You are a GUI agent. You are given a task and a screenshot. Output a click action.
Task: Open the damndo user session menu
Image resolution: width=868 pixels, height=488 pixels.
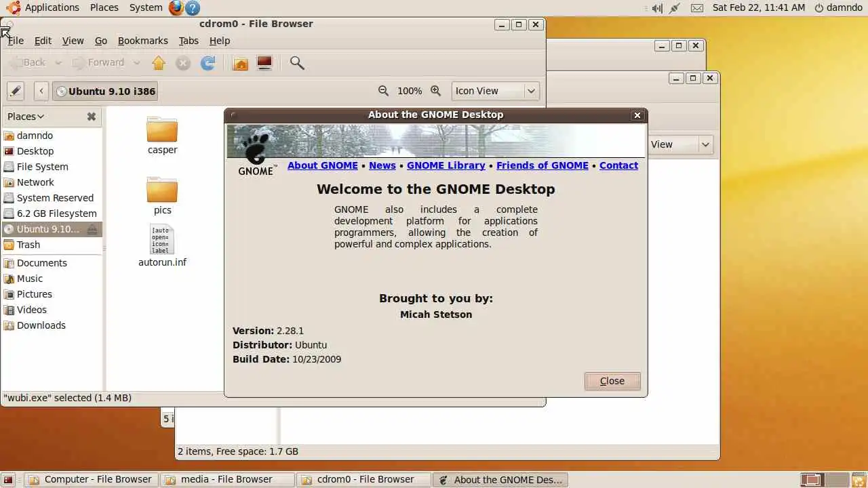coord(838,7)
